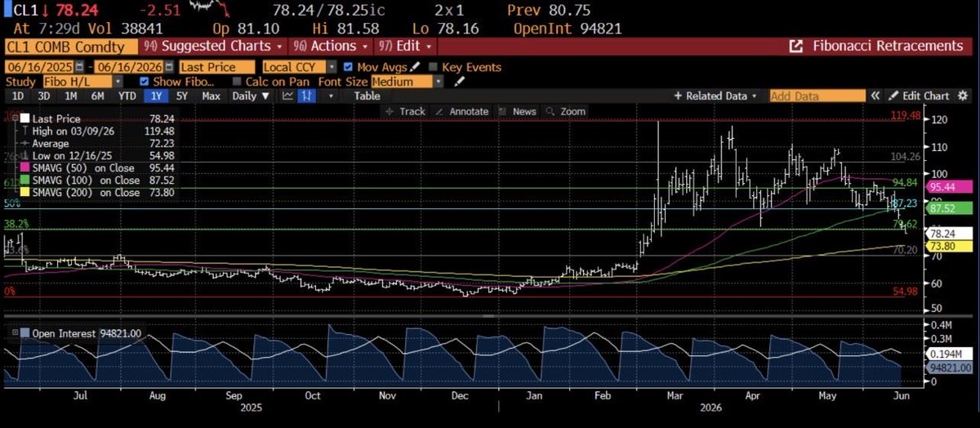Select bar (OHLC) chart type icon
The width and height of the screenshot is (980, 428).
tap(307, 96)
